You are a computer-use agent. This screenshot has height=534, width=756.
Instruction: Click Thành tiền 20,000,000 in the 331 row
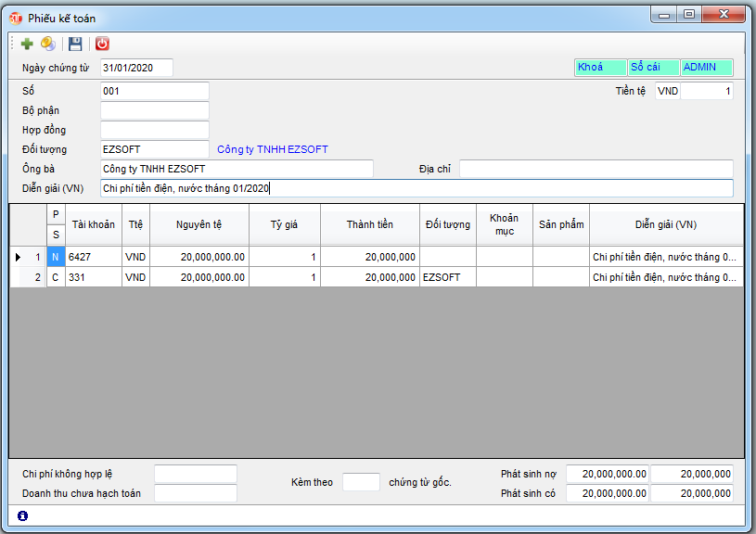[x=370, y=277]
